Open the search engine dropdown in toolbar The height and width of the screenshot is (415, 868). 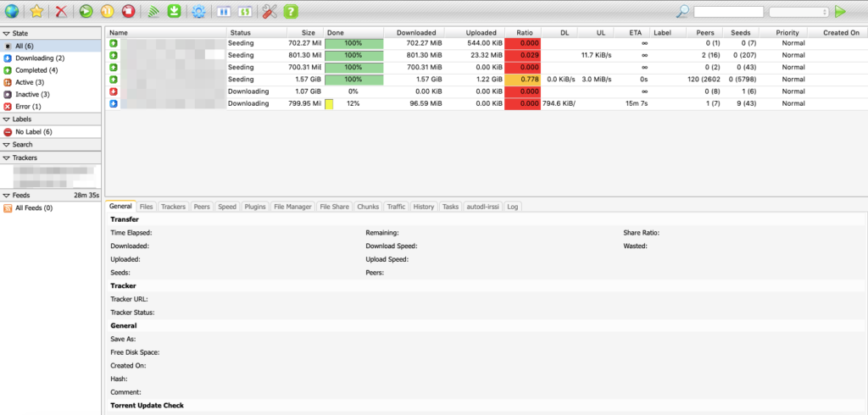[x=798, y=12]
